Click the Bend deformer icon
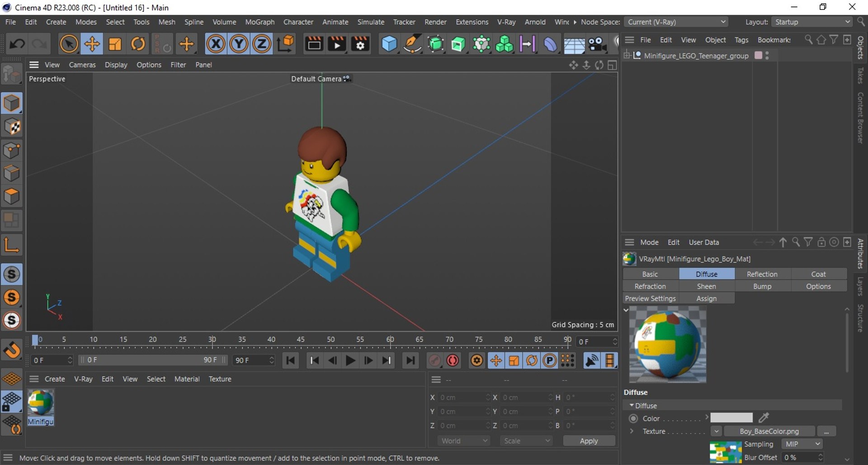The height and width of the screenshot is (465, 868). (x=550, y=44)
